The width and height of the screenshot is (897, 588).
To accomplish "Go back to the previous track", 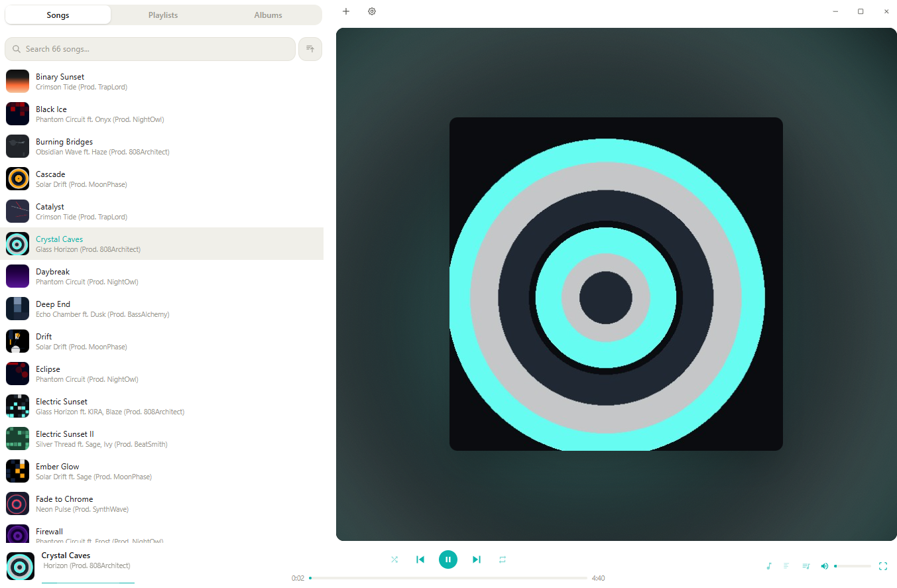I will (x=420, y=559).
